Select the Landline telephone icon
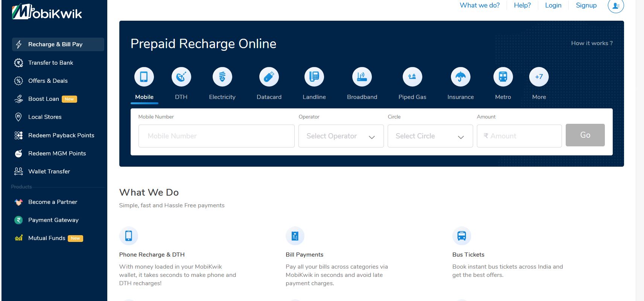Image resolution: width=644 pixels, height=301 pixels. pyautogui.click(x=314, y=77)
